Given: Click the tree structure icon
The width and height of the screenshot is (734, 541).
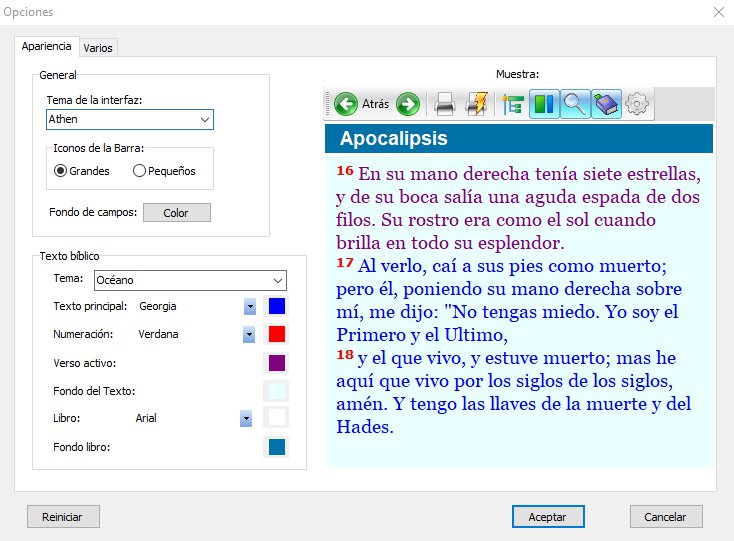Looking at the screenshot, I should 514,103.
